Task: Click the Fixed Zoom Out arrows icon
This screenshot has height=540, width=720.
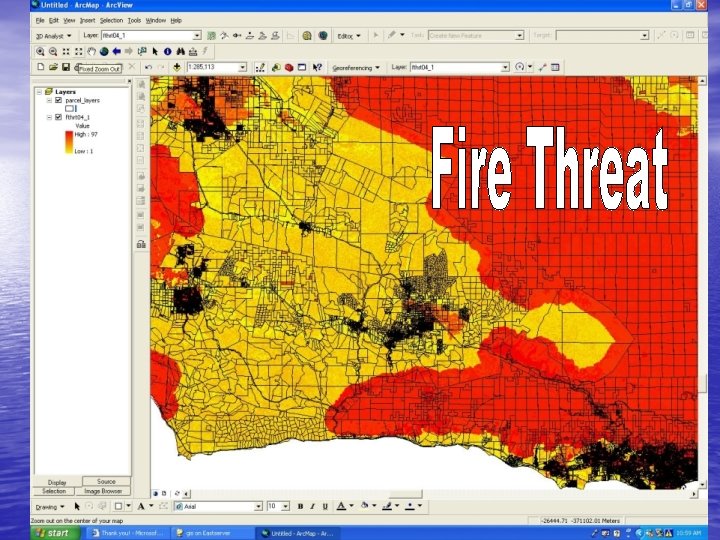Action: click(79, 51)
